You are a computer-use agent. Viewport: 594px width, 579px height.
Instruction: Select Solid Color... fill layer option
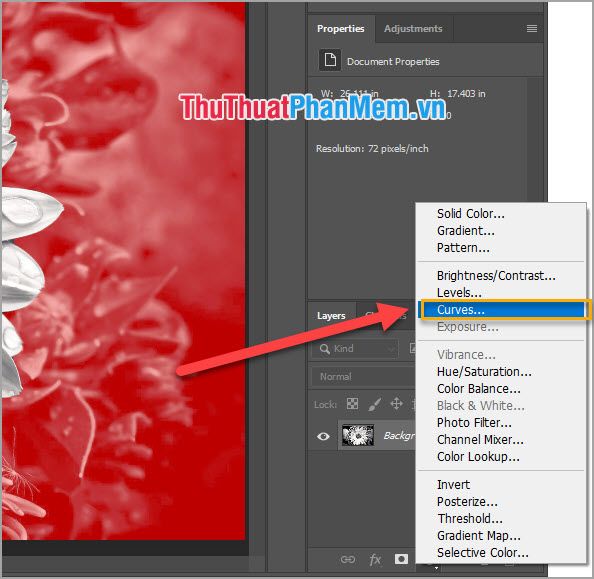(x=471, y=213)
